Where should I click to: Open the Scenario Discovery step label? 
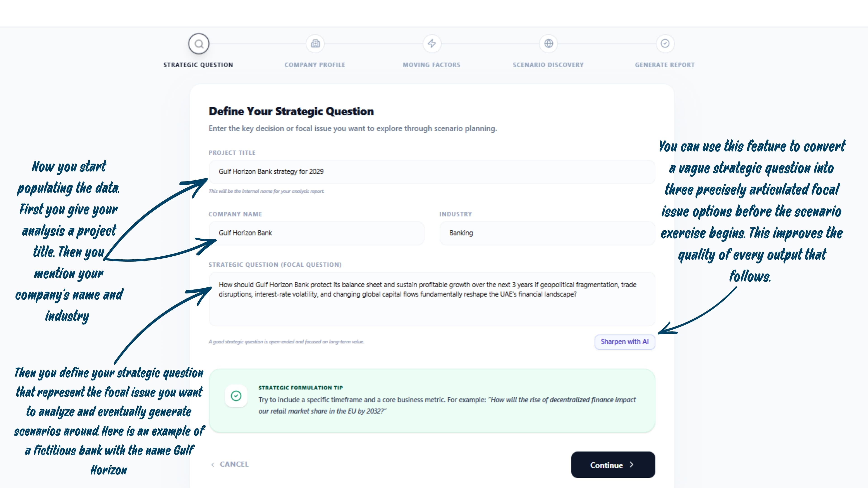click(x=548, y=65)
